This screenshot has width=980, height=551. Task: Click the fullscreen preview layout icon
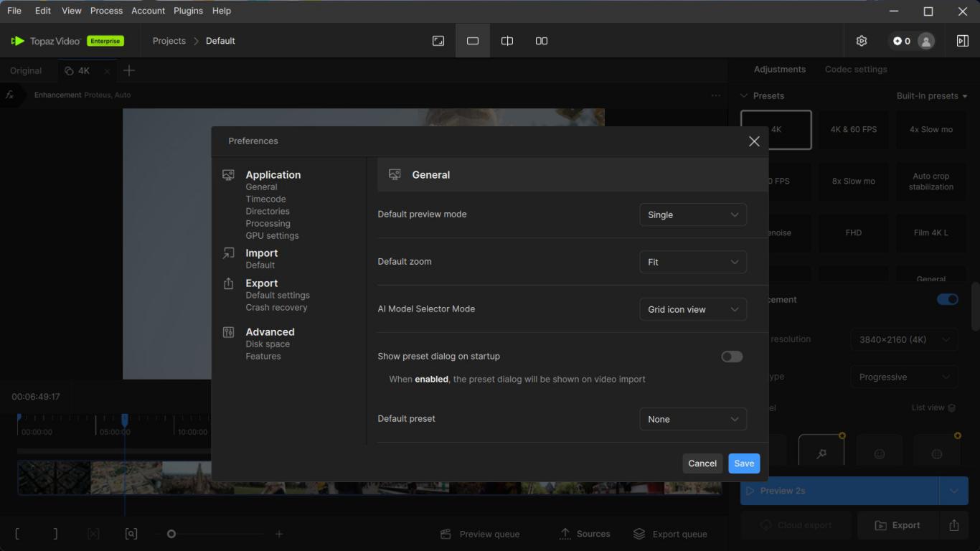click(x=438, y=41)
